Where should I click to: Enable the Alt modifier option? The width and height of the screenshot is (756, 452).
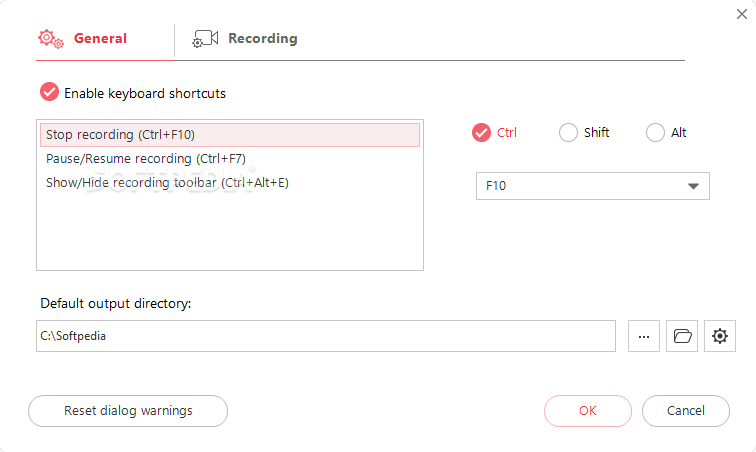(x=655, y=132)
